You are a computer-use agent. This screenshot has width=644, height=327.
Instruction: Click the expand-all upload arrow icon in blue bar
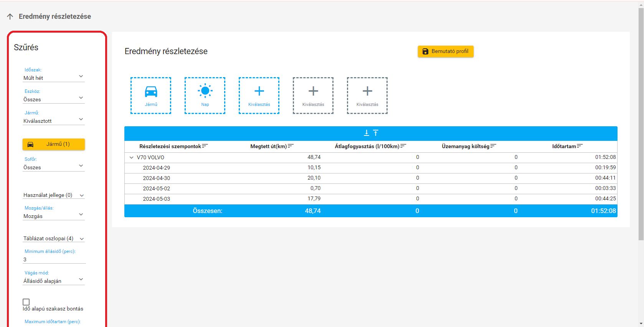point(376,133)
